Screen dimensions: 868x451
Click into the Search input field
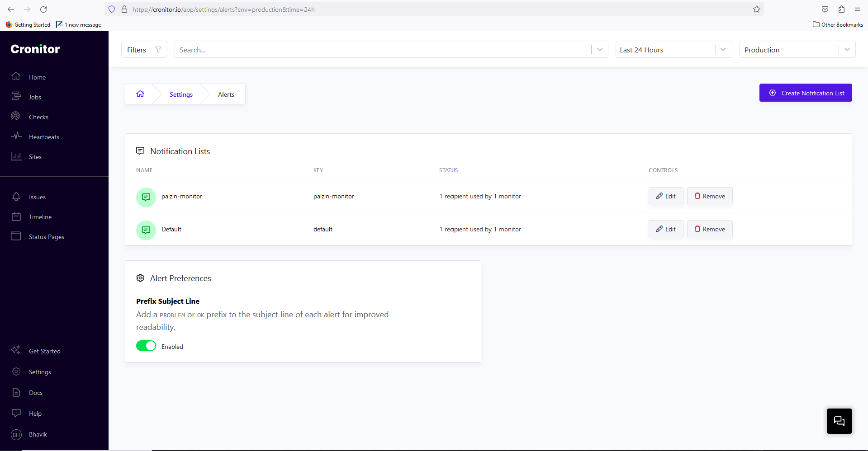click(382, 50)
